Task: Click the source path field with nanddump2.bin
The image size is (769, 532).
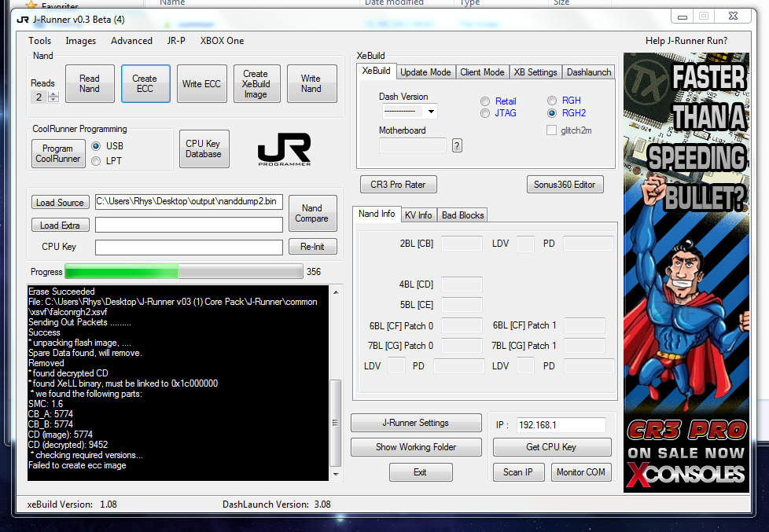Action: pyautogui.click(x=189, y=202)
